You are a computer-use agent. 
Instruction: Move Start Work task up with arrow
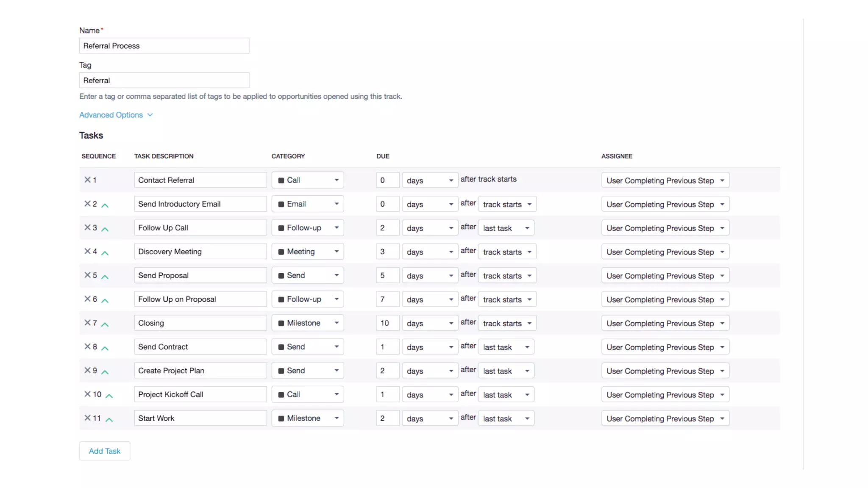109,419
